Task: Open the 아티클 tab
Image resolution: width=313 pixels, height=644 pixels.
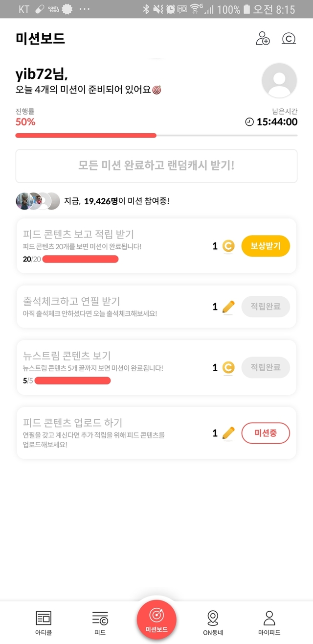Action: 44,622
